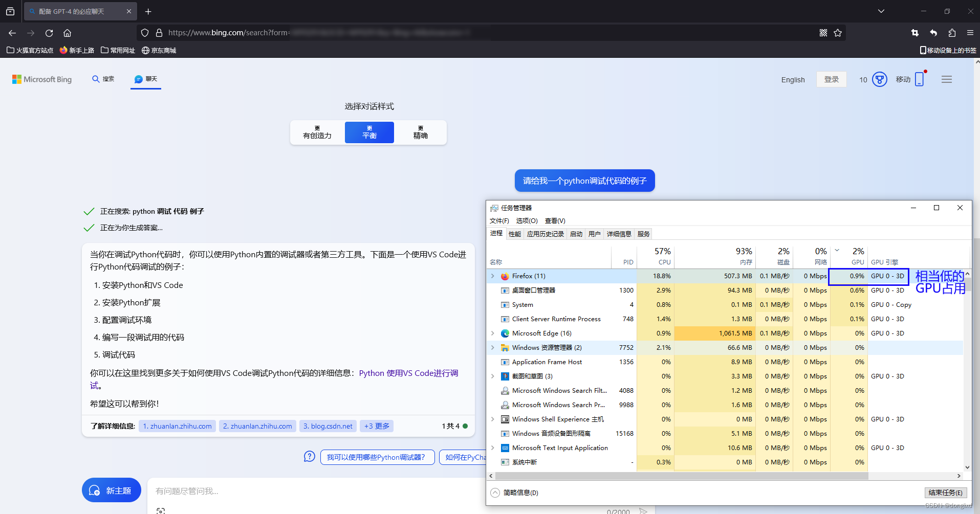Open Task Manager 选项 menu
Viewport: 980px width, 514px height.
pos(527,221)
